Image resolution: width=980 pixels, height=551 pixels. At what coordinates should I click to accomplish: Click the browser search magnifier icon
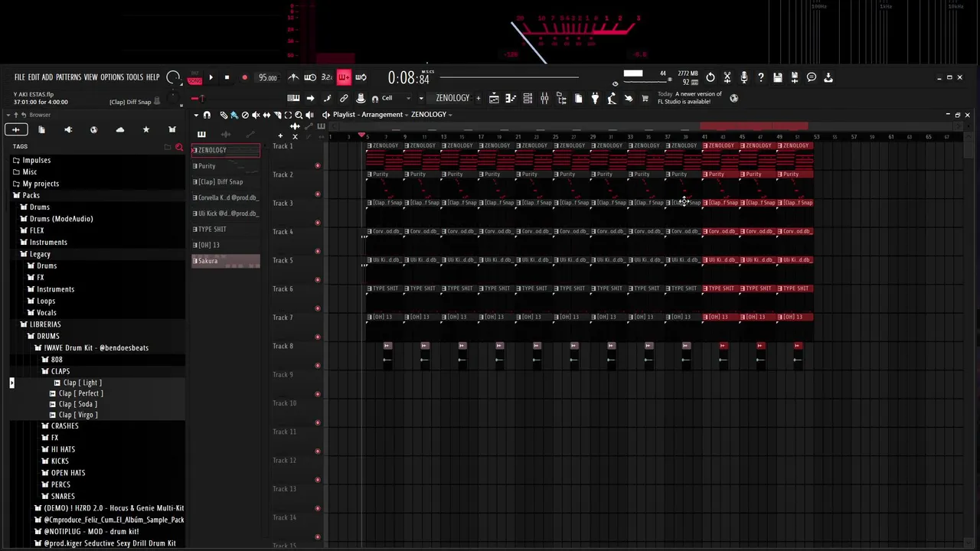(179, 147)
